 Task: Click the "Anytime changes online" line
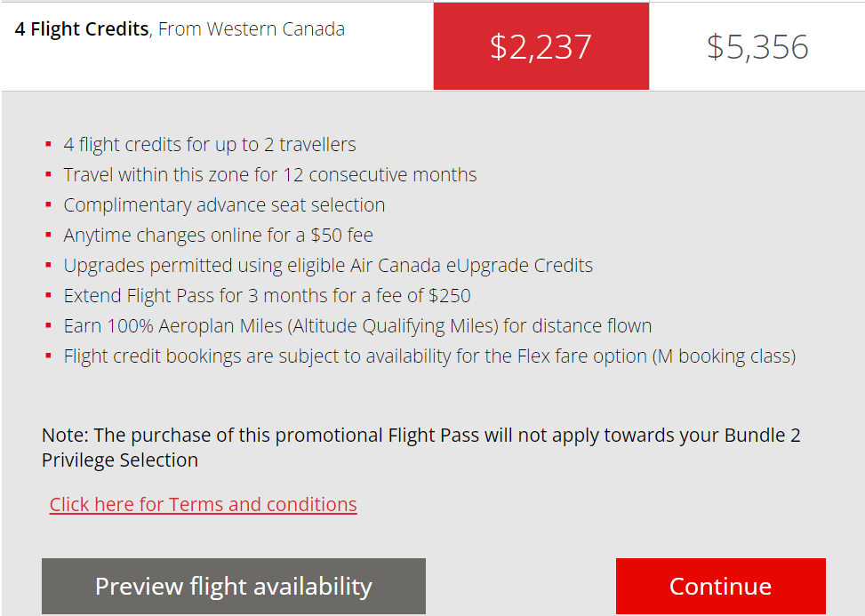tap(218, 236)
